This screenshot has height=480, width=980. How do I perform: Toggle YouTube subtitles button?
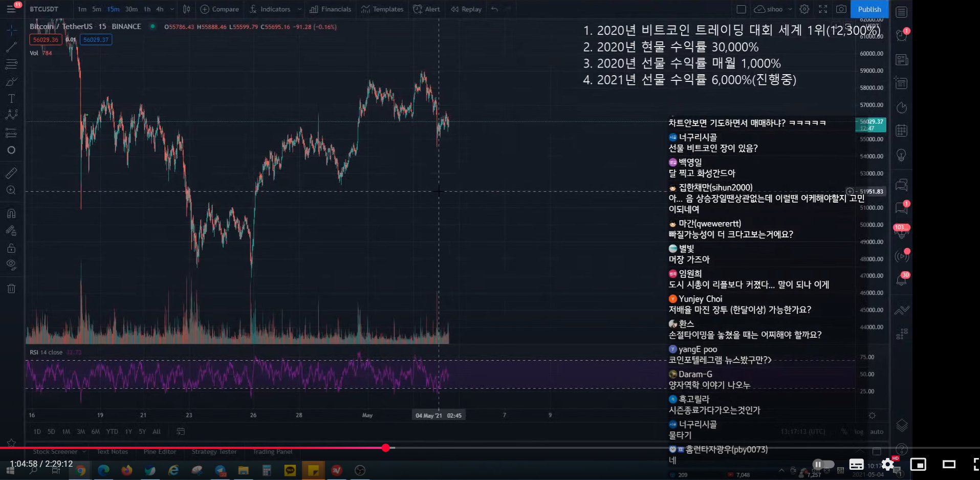(x=856, y=465)
